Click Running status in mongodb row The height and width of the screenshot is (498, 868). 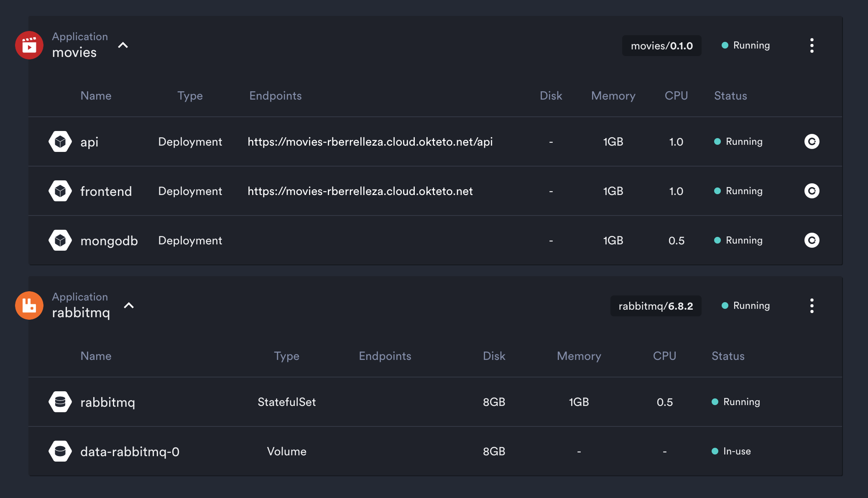point(738,240)
